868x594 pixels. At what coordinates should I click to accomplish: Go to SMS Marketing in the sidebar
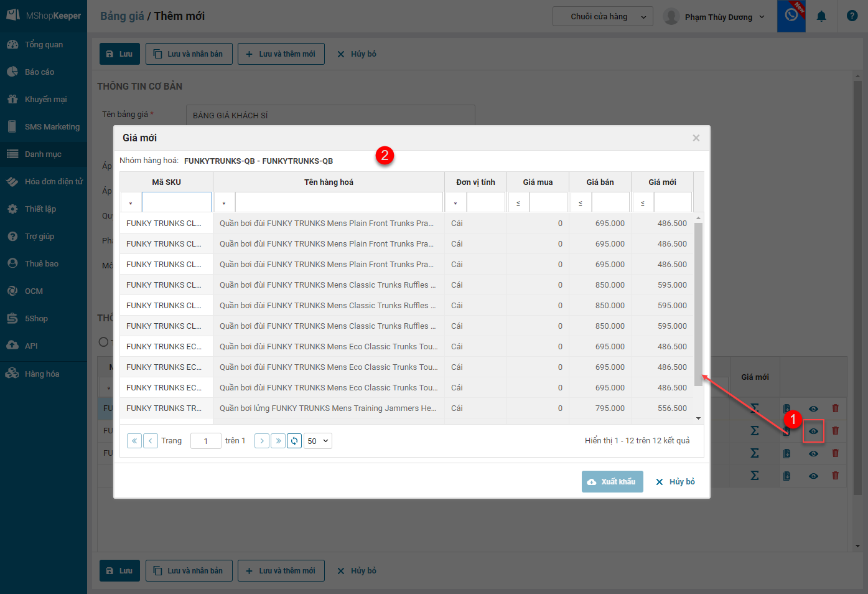(44, 126)
